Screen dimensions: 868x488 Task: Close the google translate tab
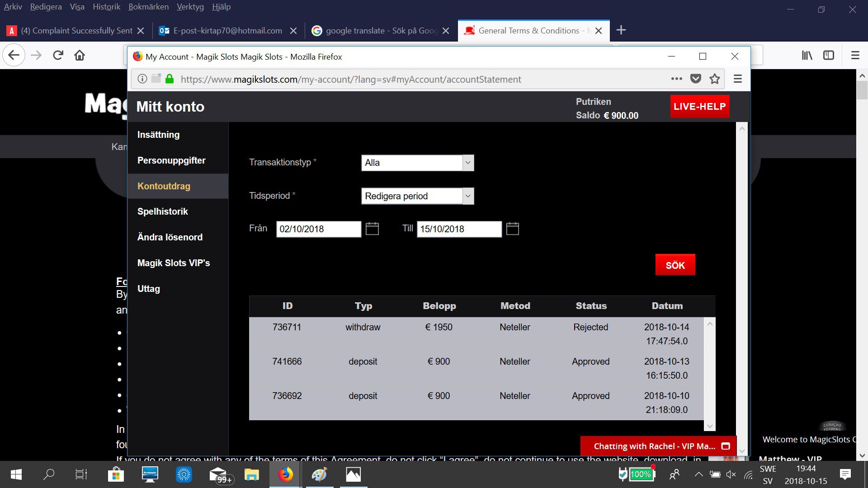click(x=446, y=31)
